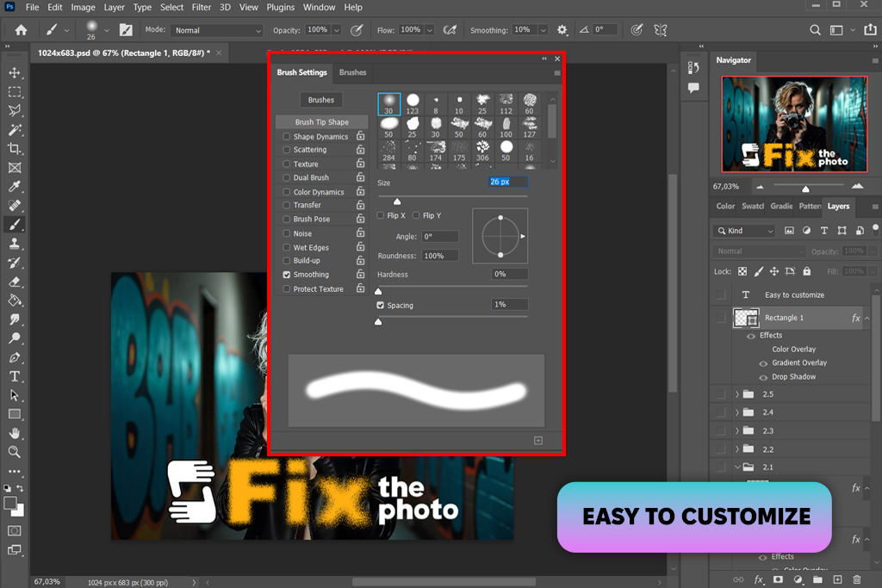882x588 pixels.
Task: Check the Flip X option
Action: 380,215
